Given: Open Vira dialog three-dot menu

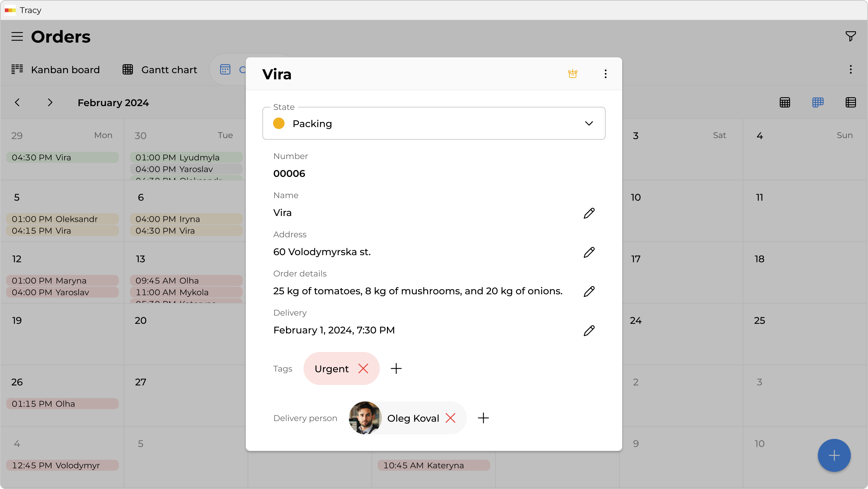Looking at the screenshot, I should [x=605, y=74].
